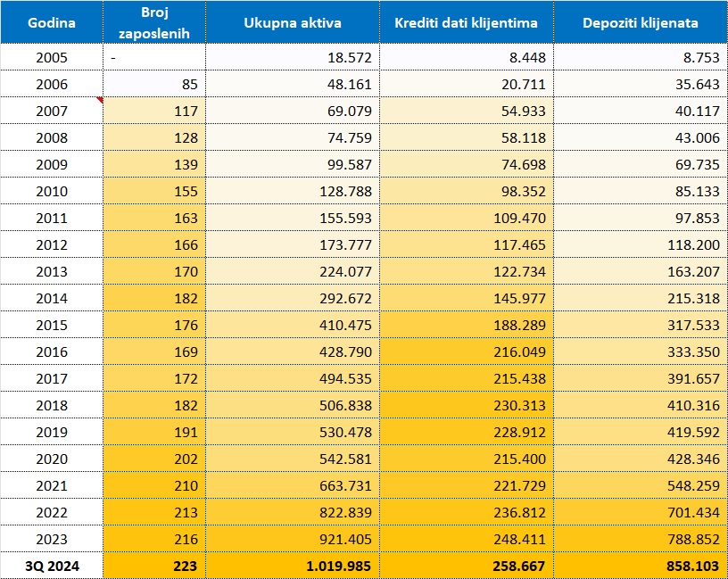Select employee count 223 cell
This screenshot has height=579, width=728.
point(185,566)
